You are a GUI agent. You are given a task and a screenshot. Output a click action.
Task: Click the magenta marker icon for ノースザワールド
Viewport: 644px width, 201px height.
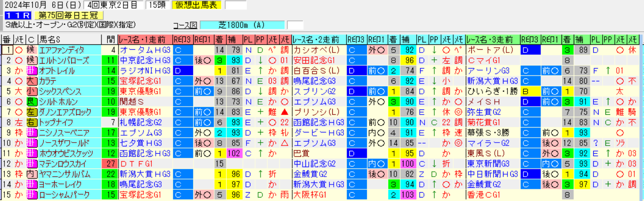pyautogui.click(x=32, y=142)
